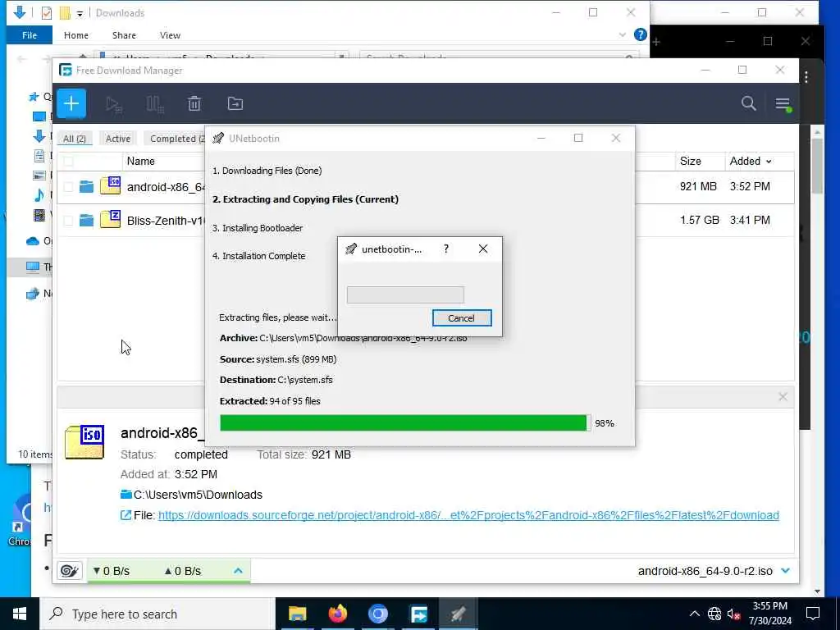Toggle snail speed-limit mode icon
This screenshot has width=840, height=630.
tap(70, 571)
